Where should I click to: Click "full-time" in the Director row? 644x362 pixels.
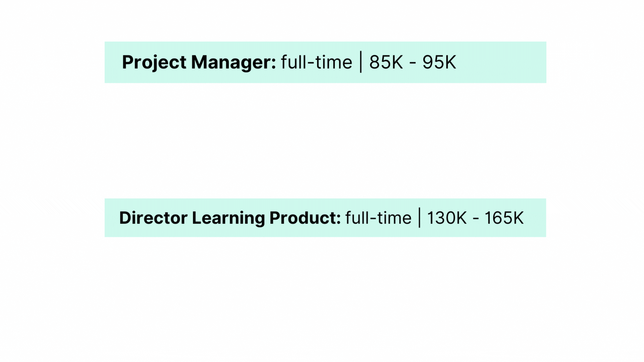(x=378, y=218)
